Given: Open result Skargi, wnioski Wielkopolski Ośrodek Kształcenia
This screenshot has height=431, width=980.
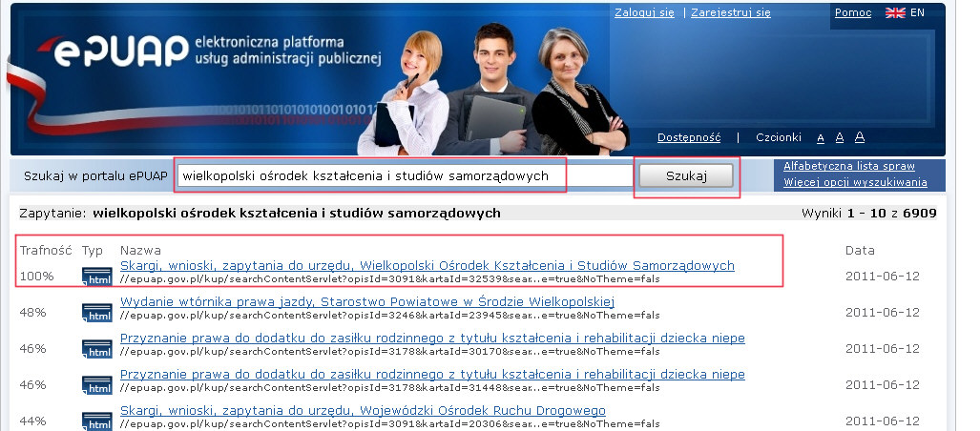Looking at the screenshot, I should click(427, 265).
